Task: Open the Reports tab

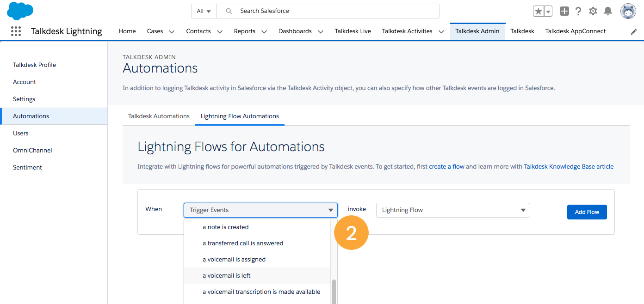Action: point(245,31)
